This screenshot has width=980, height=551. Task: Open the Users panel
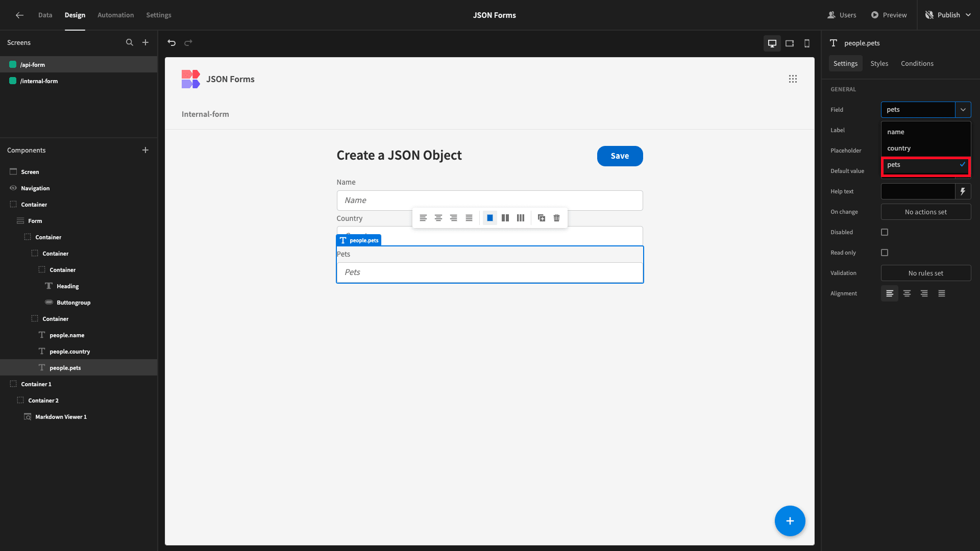(842, 15)
